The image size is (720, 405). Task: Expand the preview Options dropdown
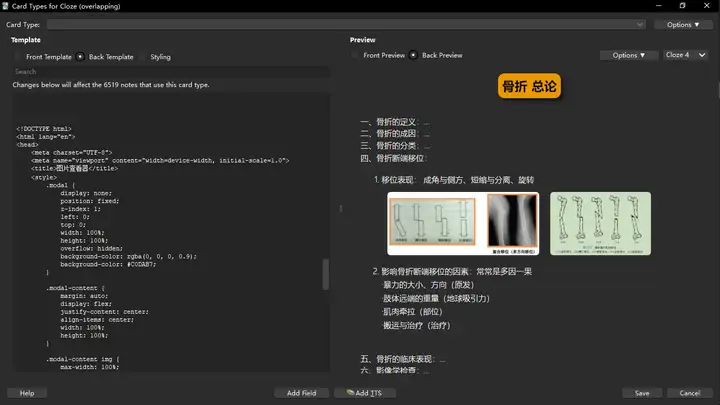[x=629, y=55]
